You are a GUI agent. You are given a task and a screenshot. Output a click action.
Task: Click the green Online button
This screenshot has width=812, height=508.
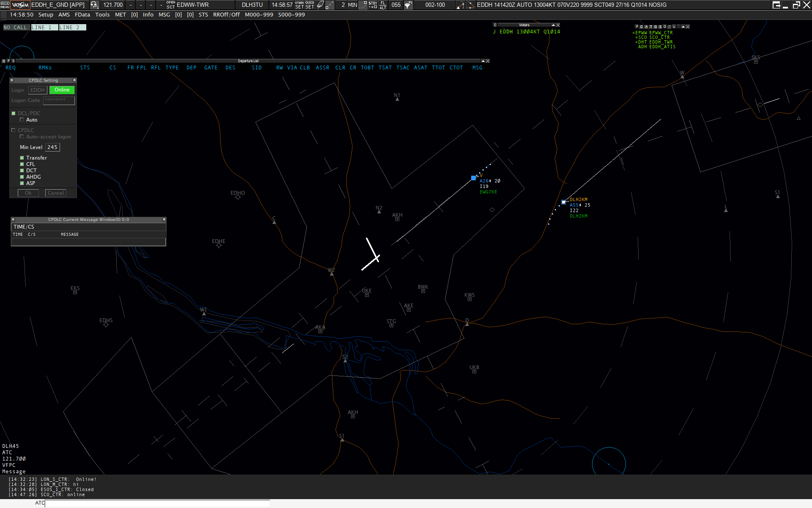tap(62, 90)
